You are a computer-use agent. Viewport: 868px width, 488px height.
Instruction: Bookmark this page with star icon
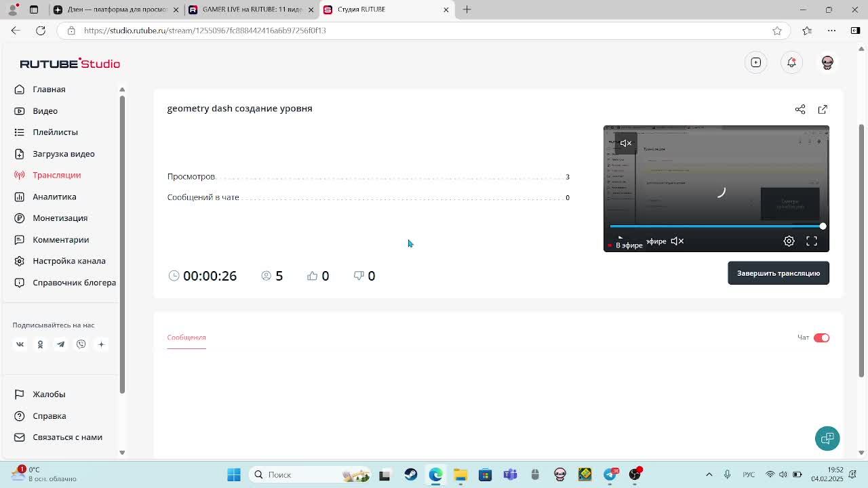[777, 30]
